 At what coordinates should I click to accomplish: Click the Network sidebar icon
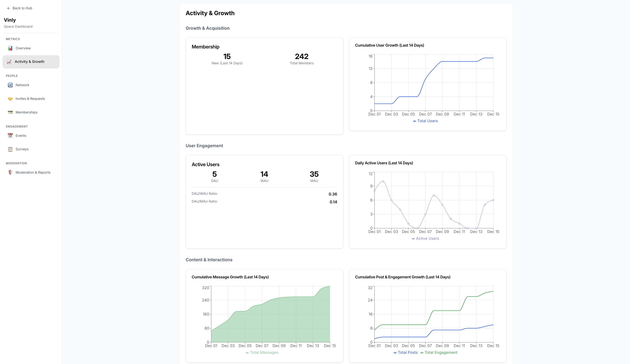tap(10, 85)
